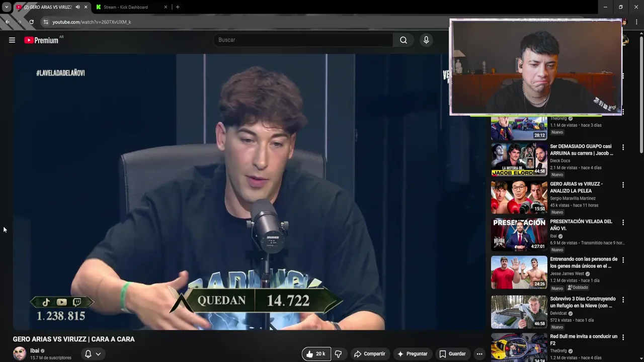
Task: Open the Jacob Elordi video thumbnail
Action: (x=519, y=159)
